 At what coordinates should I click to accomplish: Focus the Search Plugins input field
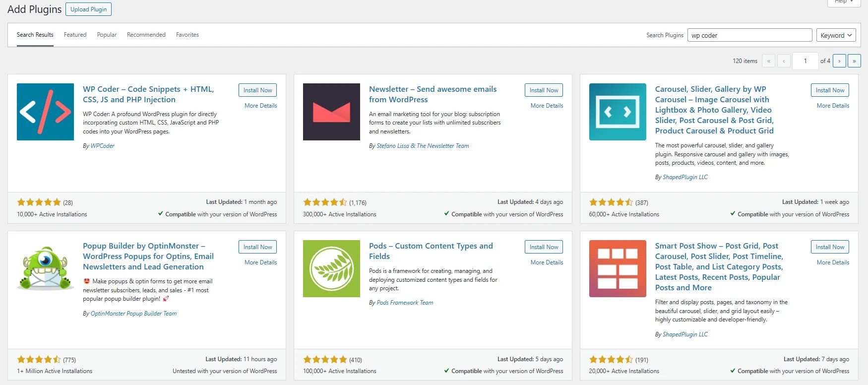[749, 35]
